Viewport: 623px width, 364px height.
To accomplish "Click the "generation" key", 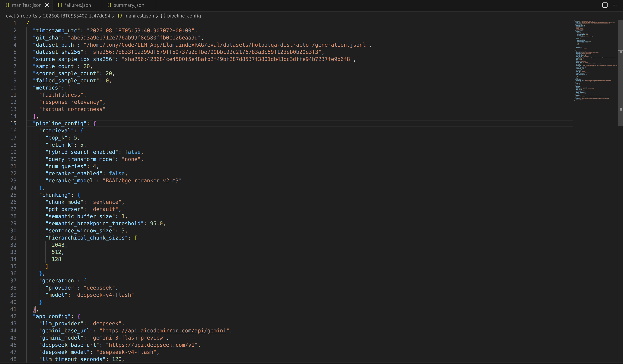I will coord(58,281).
